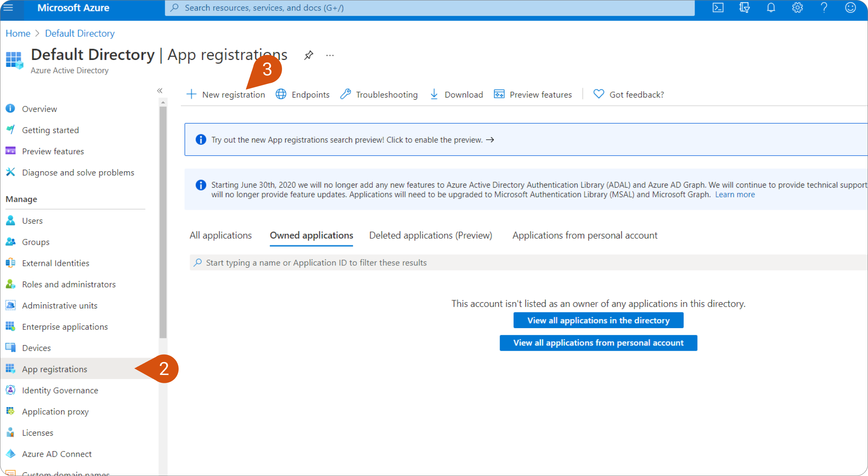868x476 pixels.
Task: Select the Deleted applications (Preview) tab
Action: point(431,235)
